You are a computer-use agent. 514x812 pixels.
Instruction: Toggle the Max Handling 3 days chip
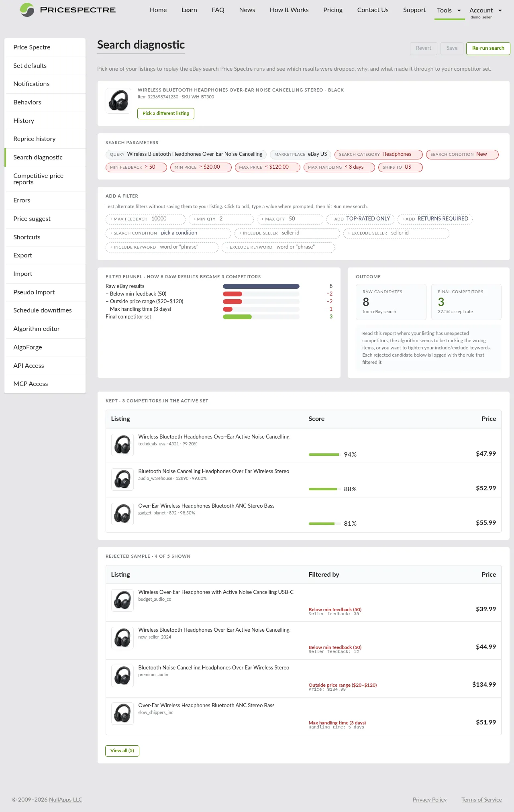[339, 167]
